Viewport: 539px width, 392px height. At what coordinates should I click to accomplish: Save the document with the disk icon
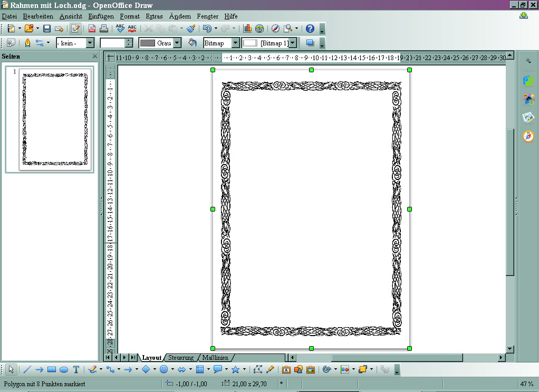pos(47,28)
